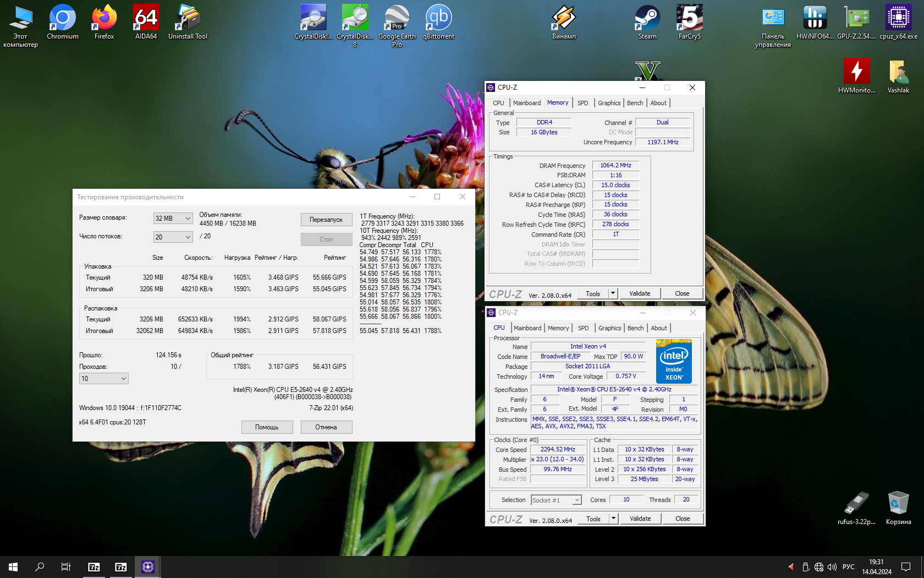Expand the Размер словаря 32 MB dropdown

(x=173, y=219)
